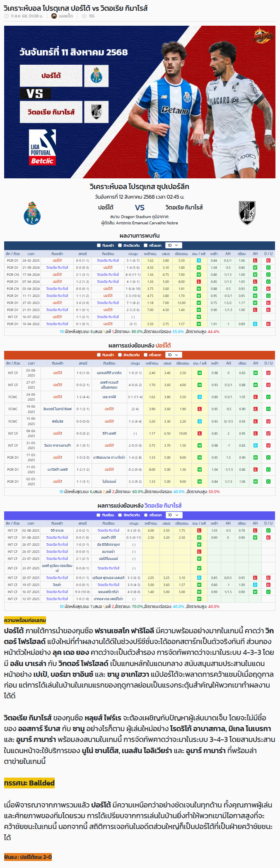Click แอตเลติโก้ มาดริด in Porto results table
Screen dimensions: 280x868
[x=109, y=373]
